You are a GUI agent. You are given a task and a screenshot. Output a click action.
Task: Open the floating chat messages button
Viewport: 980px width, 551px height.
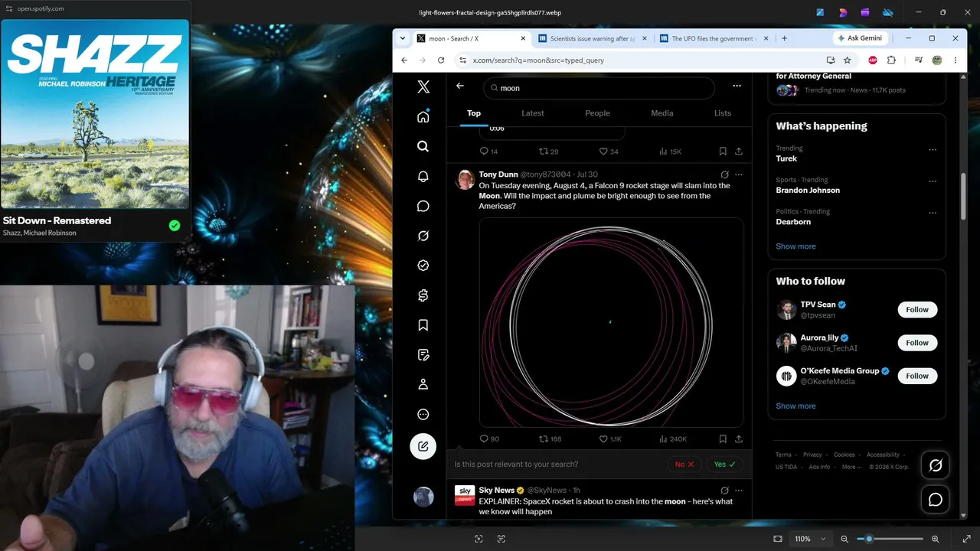pyautogui.click(x=936, y=500)
